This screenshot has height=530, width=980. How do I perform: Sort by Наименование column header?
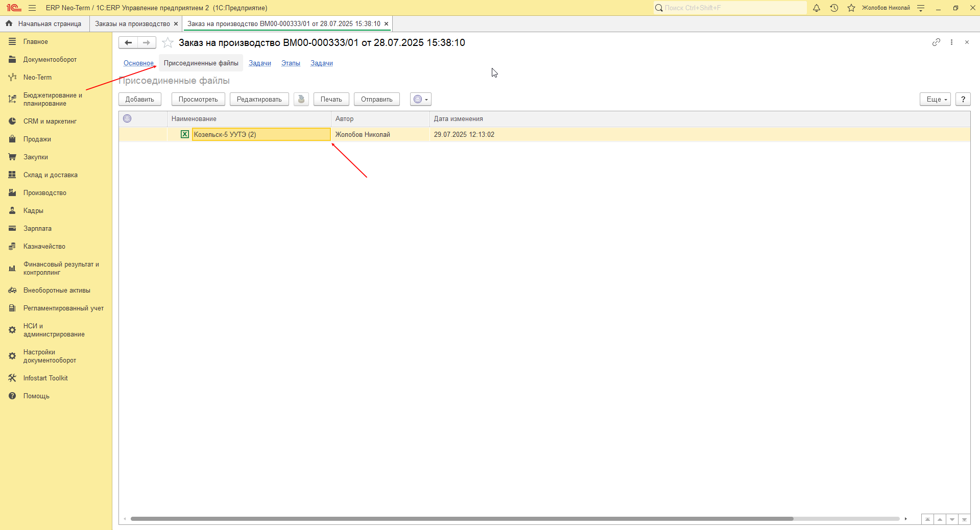(x=249, y=118)
